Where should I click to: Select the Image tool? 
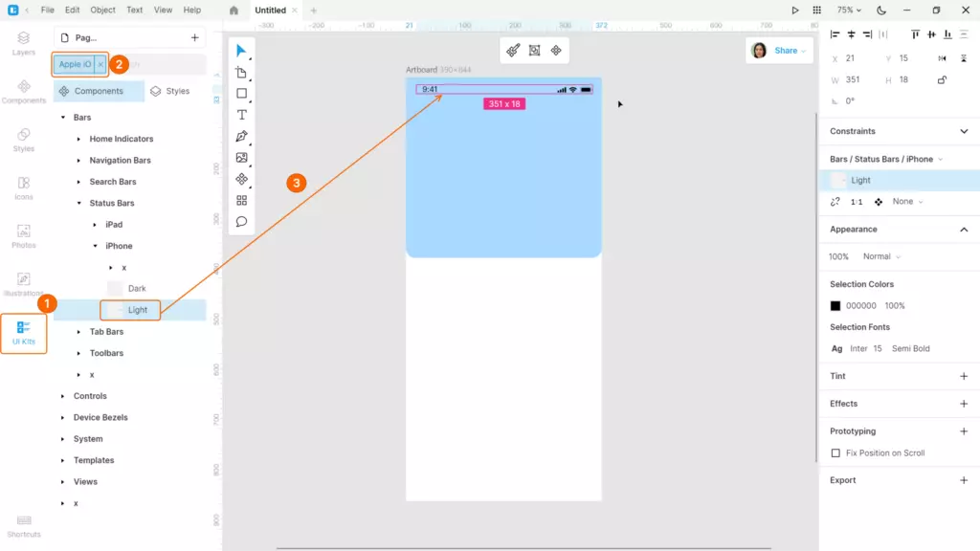point(241,158)
